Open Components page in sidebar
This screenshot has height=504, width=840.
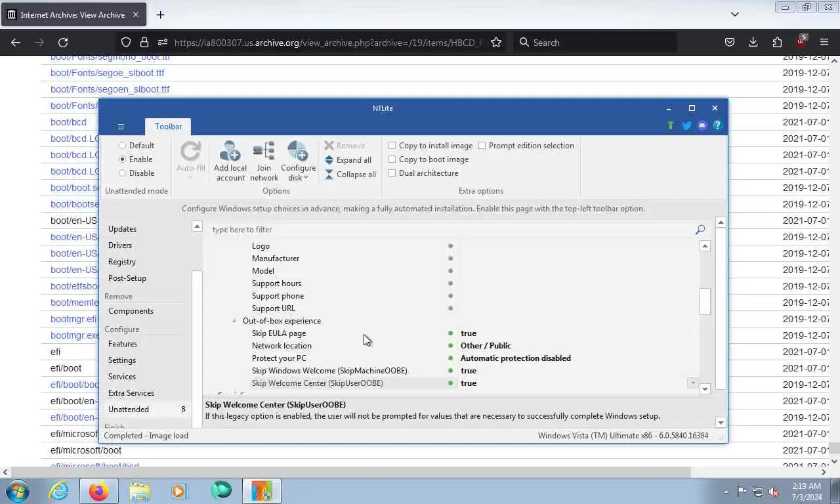coord(131,311)
